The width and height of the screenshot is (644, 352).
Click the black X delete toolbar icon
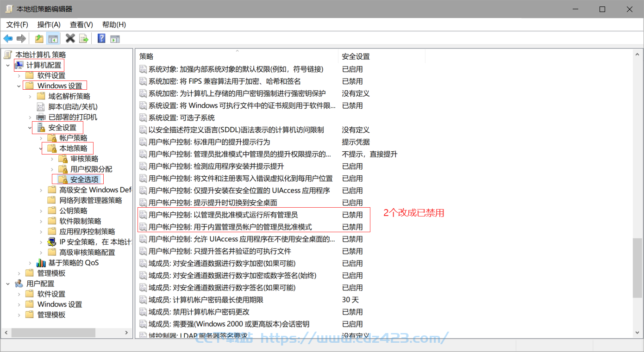point(70,38)
